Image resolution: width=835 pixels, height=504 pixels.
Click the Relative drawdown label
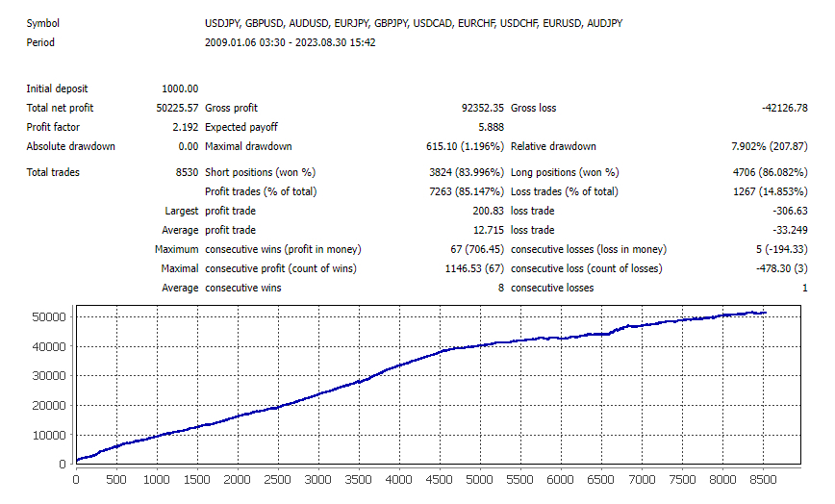553,146
